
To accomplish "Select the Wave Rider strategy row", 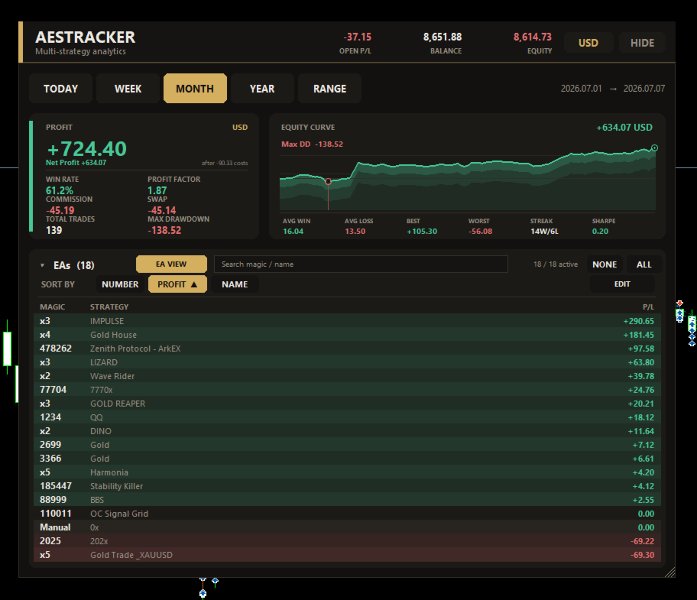I will tap(347, 376).
